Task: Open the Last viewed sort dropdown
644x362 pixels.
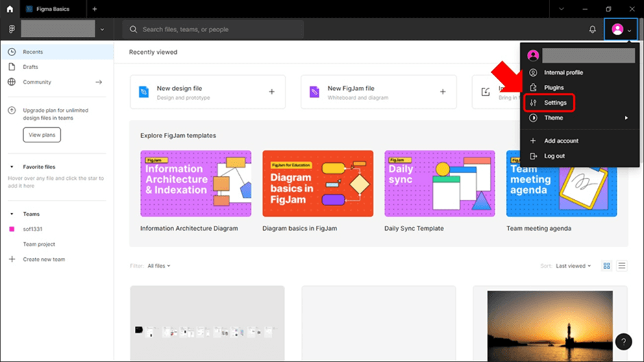Action: (573, 266)
